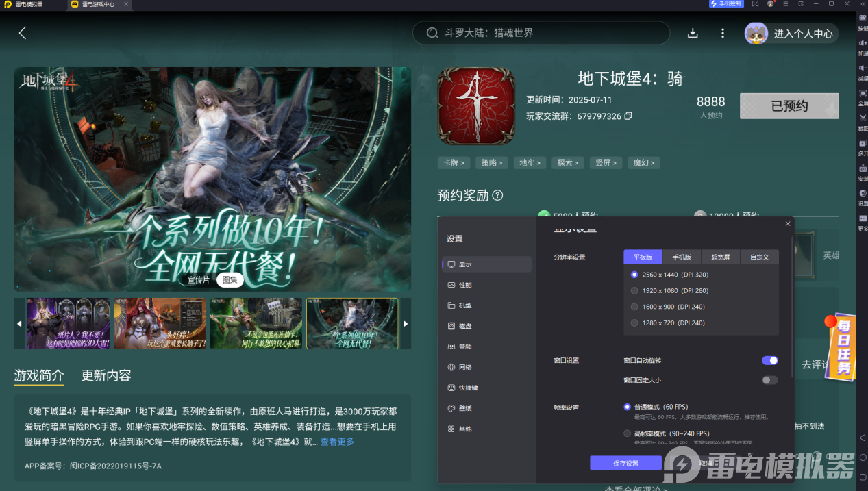Disable the 窗口自动旋转 toggle
Screen dimensions: 868x491
769,360
